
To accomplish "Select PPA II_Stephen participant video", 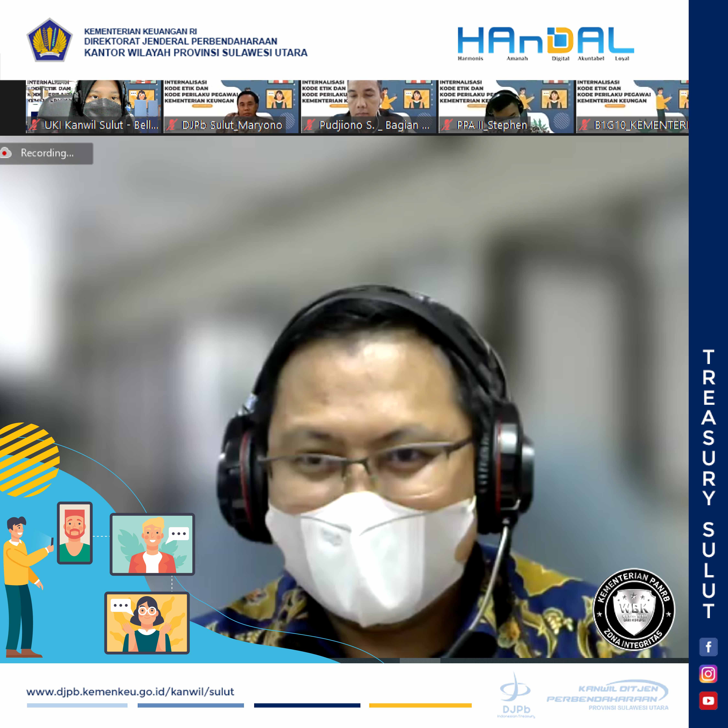I will click(x=506, y=107).
